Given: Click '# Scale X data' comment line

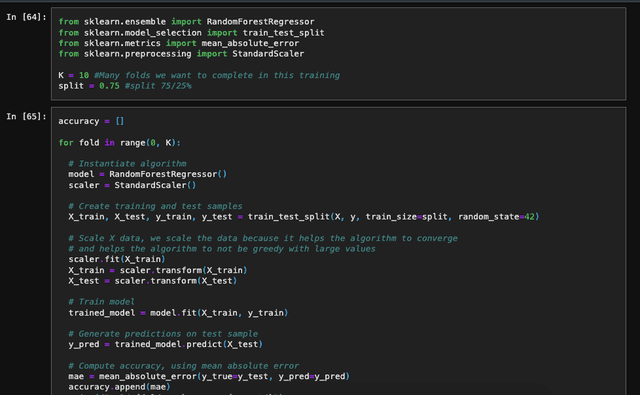Looking at the screenshot, I should (263, 238).
